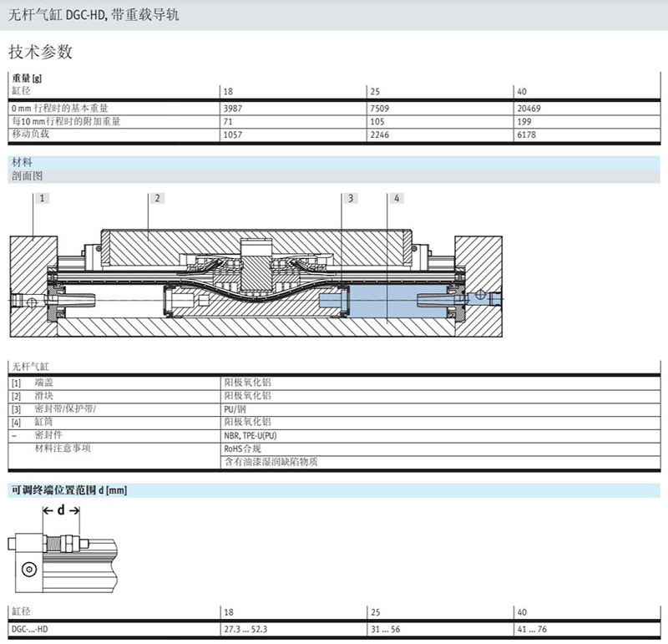This screenshot has width=668, height=644.
Task: Click the moving load value 2246
Action: (379, 134)
